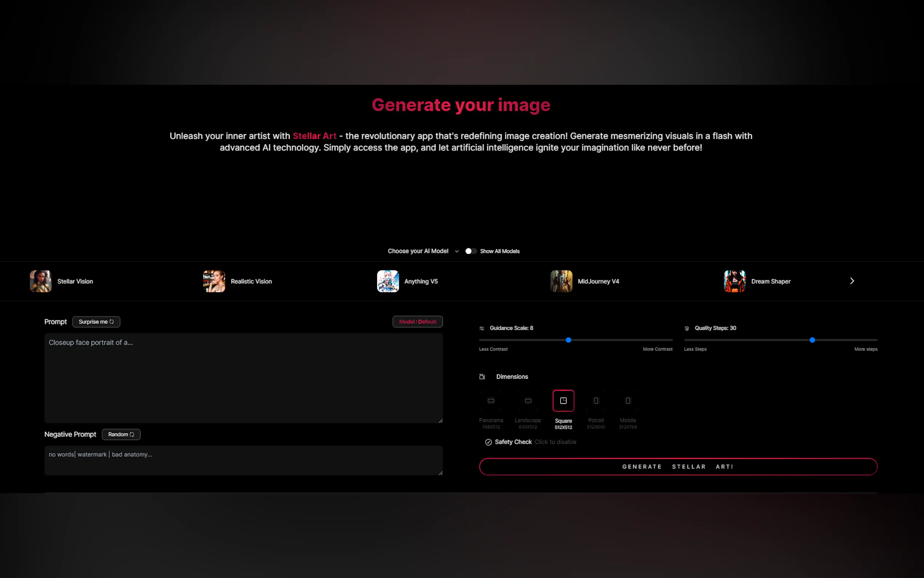Choose the Stellar Vision model thumbnail
Screen dimensions: 924x578
click(x=40, y=281)
